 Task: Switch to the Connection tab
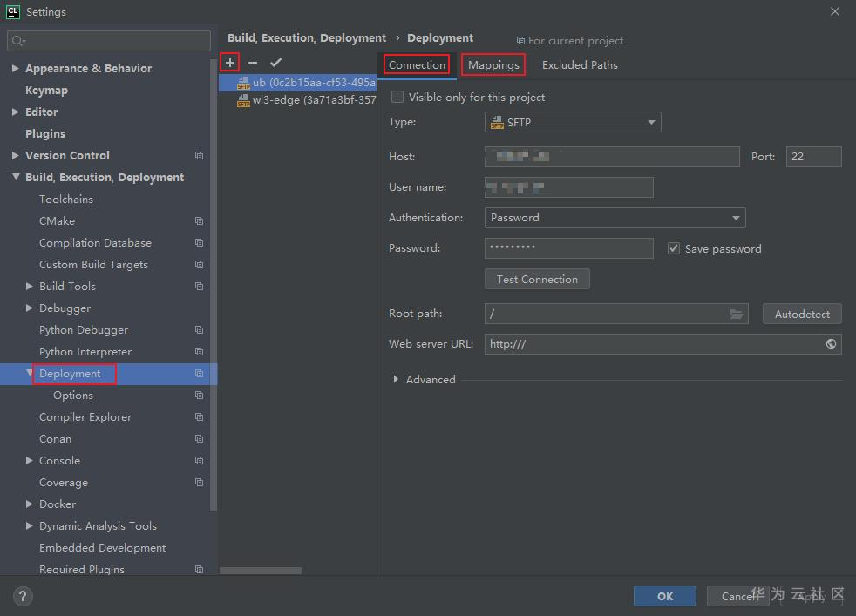click(417, 65)
